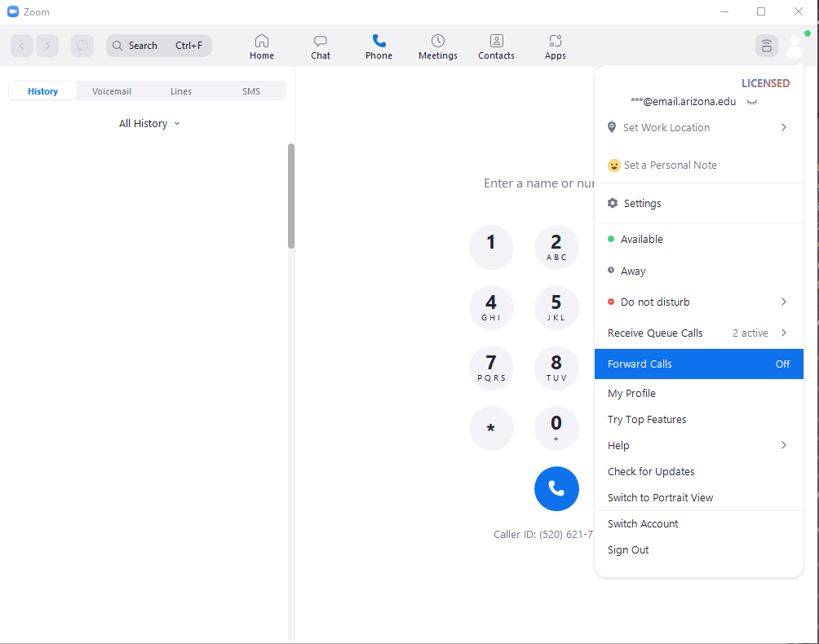Open the recent history clock button

[82, 46]
